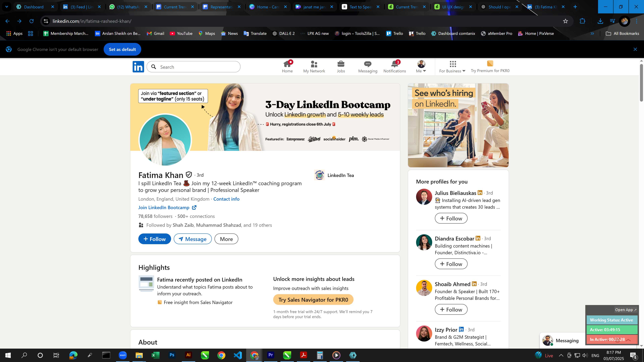Open Windows Start menu

point(8,355)
